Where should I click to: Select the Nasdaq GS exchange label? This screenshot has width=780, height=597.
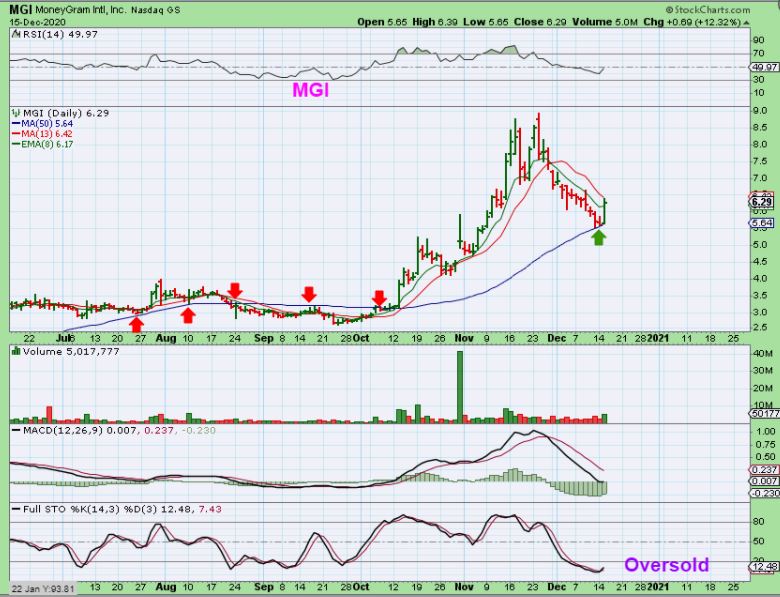coord(156,10)
